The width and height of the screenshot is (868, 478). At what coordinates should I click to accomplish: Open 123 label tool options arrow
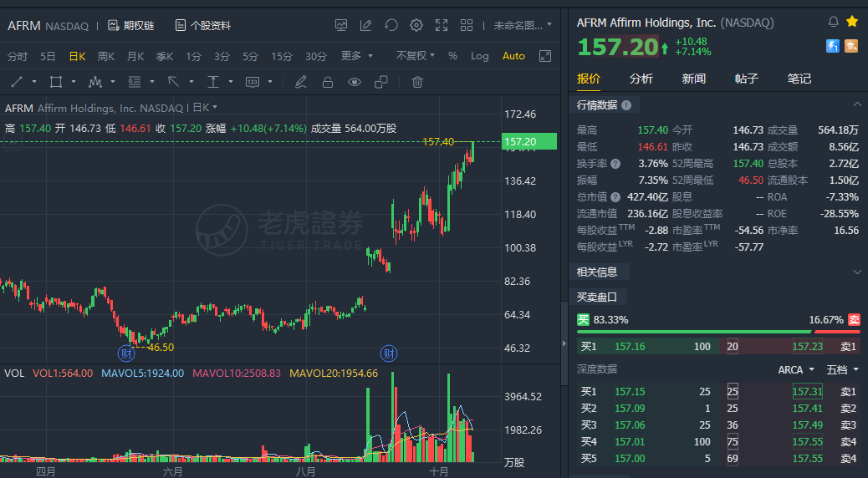click(270, 82)
